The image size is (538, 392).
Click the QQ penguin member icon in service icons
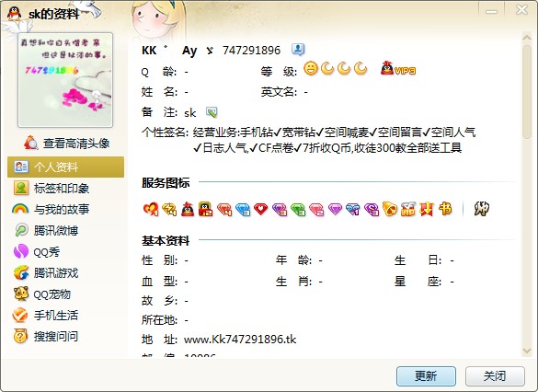click(188, 209)
